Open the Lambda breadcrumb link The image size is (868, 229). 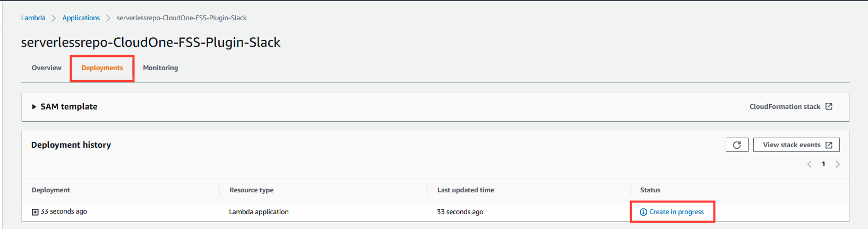click(x=33, y=18)
